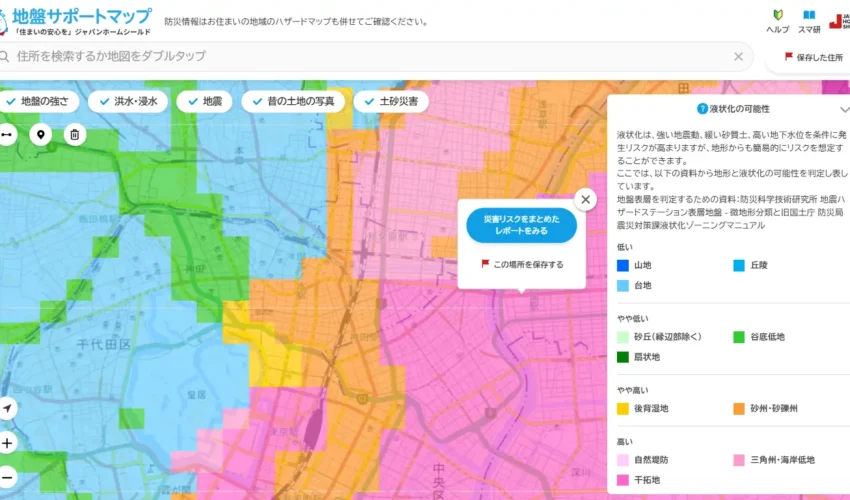Open スマ研 book icon
The width and height of the screenshot is (850, 500).
(809, 21)
